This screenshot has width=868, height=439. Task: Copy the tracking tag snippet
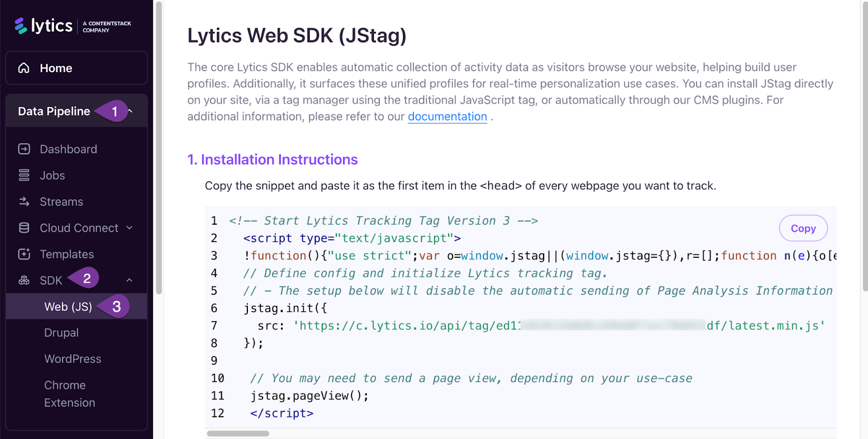click(x=803, y=228)
